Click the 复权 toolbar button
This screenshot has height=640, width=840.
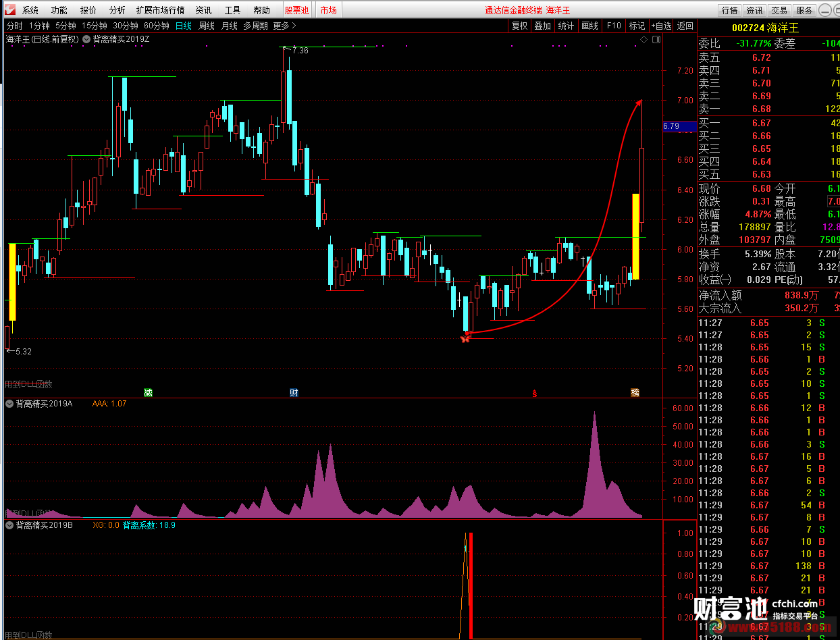coord(519,26)
